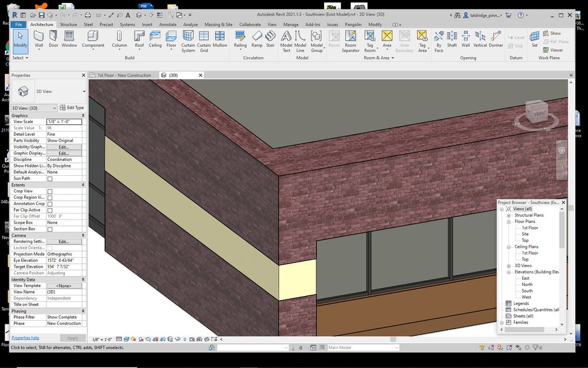This screenshot has width=588, height=368.
Task: Select the Stair tool
Action: (270, 39)
